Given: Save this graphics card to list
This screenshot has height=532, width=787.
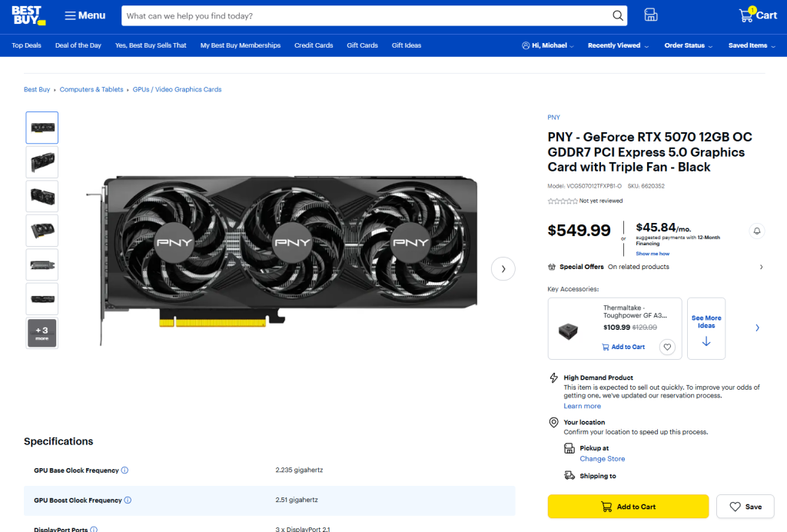Looking at the screenshot, I should point(745,507).
